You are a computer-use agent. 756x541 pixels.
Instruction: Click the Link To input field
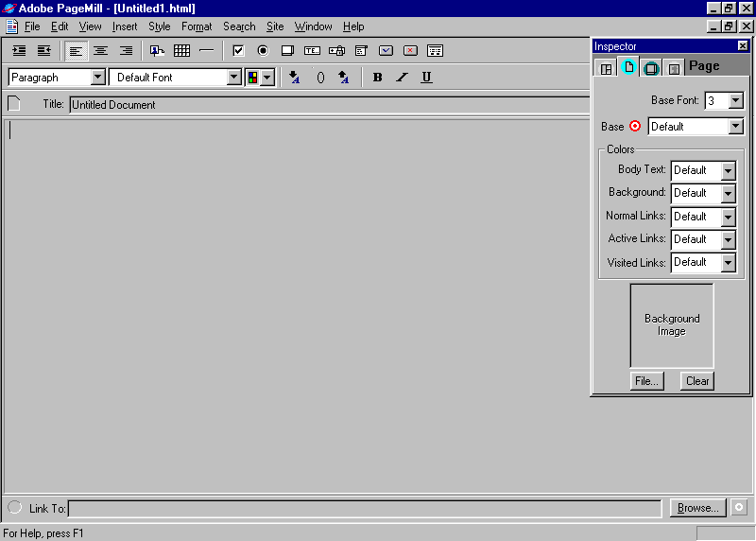point(365,508)
